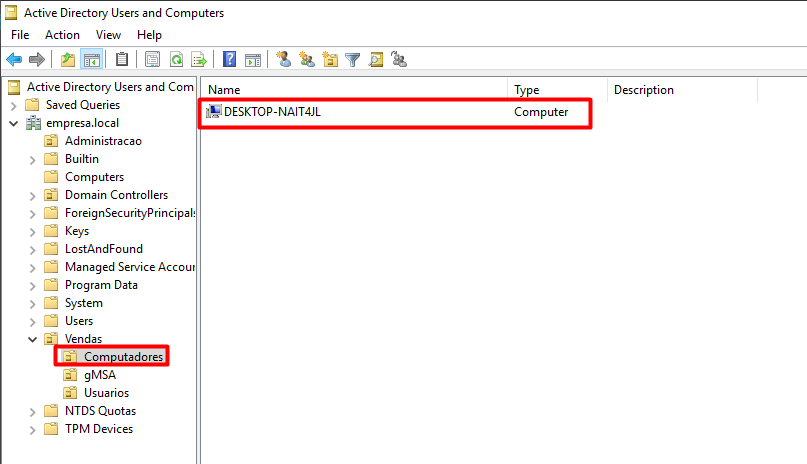Expand the System container
The image size is (807, 464).
[32, 304]
